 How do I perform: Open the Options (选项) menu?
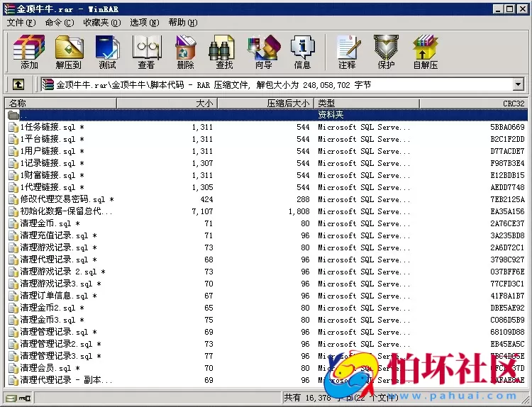(145, 23)
